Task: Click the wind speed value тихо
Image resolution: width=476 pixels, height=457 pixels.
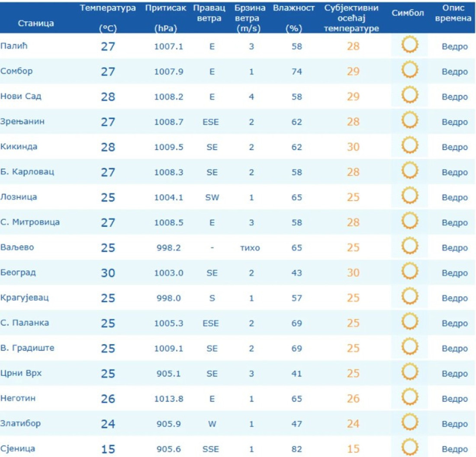Action: pos(250,248)
